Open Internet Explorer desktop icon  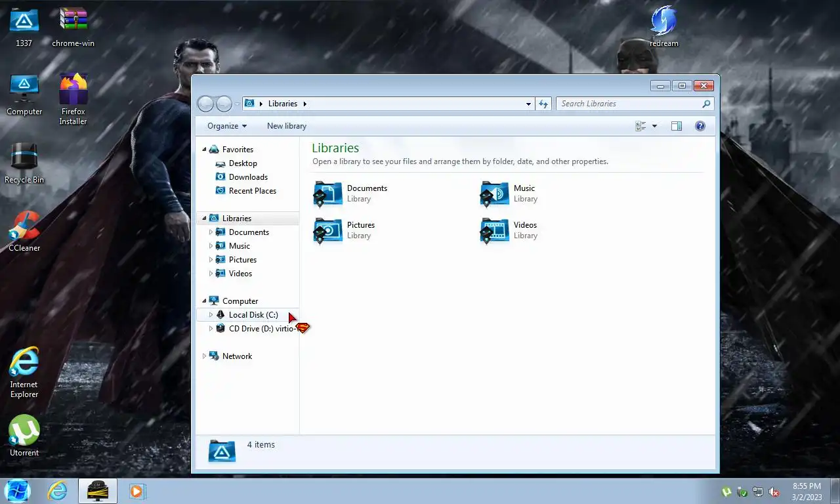point(24,373)
